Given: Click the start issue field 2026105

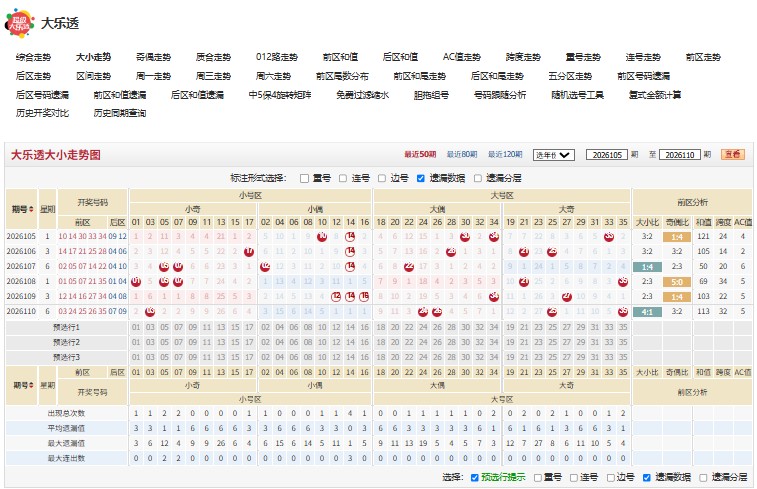Looking at the screenshot, I should (607, 155).
